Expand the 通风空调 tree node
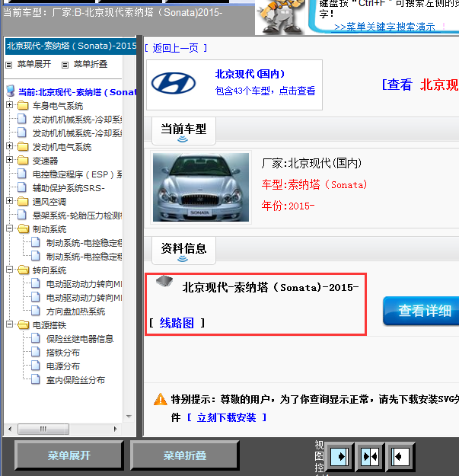 9,200
